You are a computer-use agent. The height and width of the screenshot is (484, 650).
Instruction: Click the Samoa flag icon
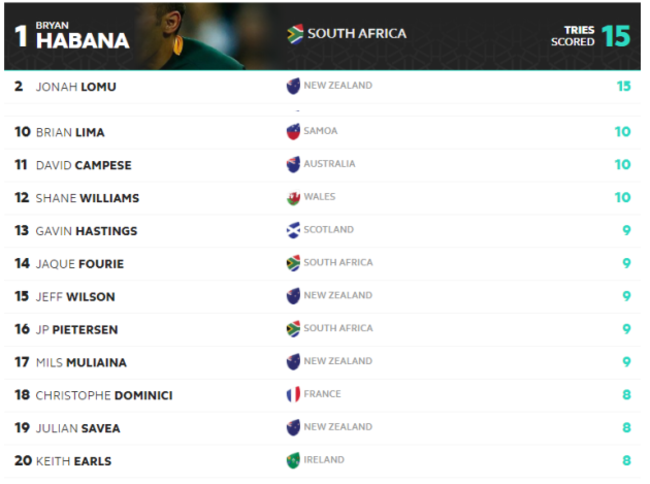[x=293, y=132]
